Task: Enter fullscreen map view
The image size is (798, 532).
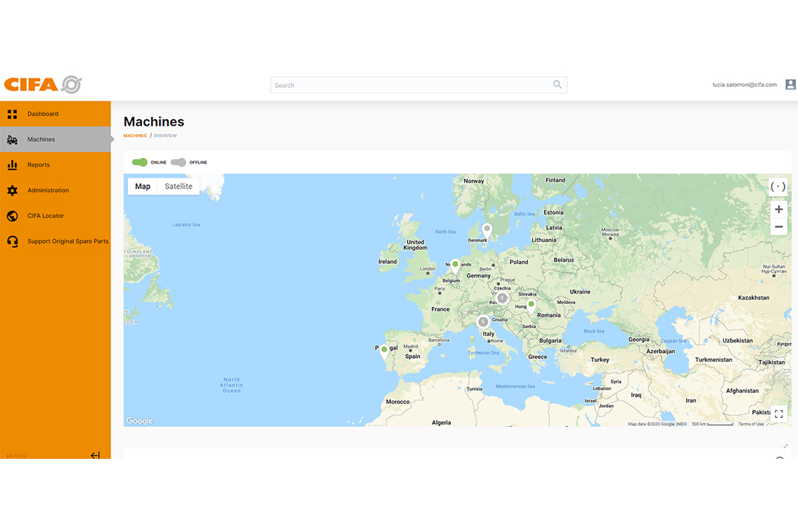Action: (778, 414)
